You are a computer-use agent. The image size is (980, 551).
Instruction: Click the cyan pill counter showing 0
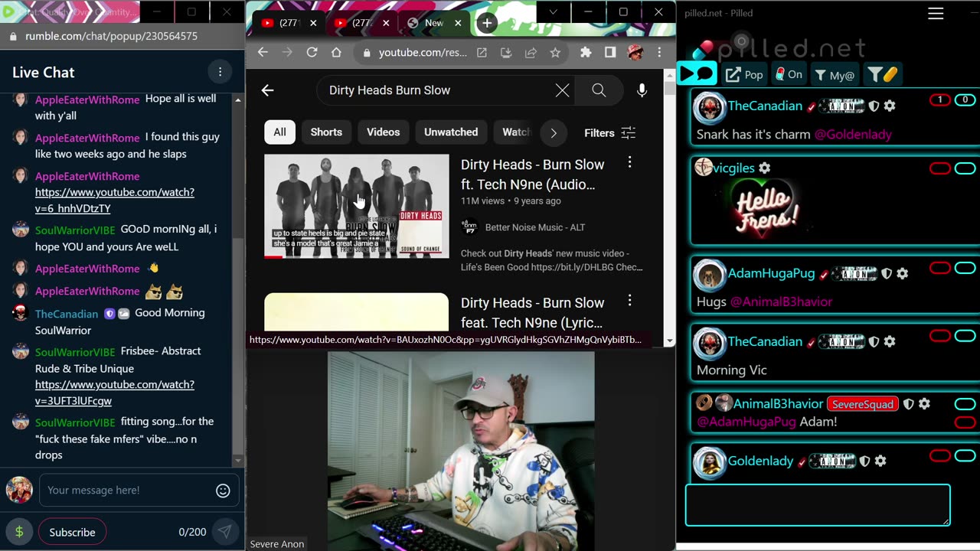coord(965,99)
